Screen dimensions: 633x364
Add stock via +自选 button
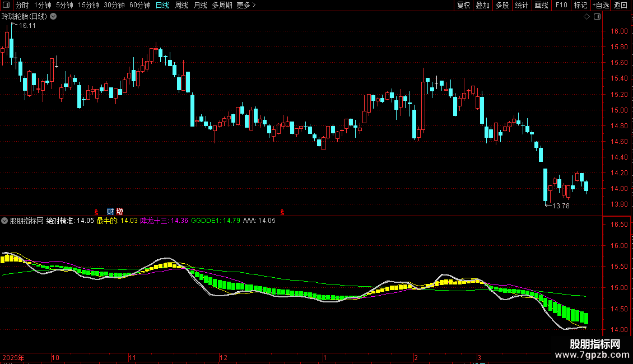pos(601,5)
